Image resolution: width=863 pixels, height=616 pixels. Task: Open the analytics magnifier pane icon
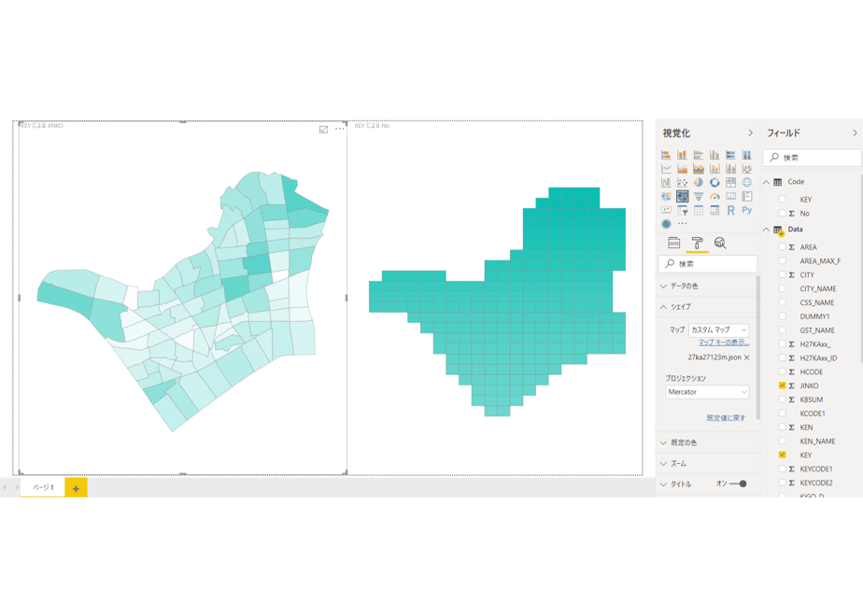720,243
